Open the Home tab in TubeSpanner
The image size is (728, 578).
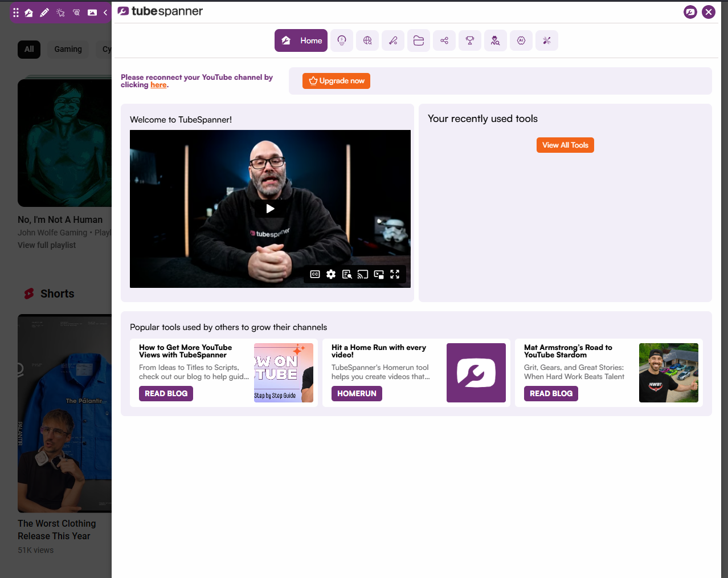click(x=301, y=40)
